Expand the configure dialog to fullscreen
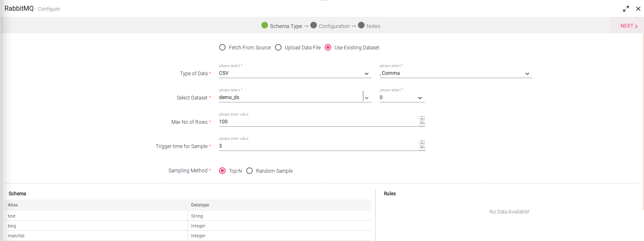This screenshot has width=644, height=241. (626, 9)
